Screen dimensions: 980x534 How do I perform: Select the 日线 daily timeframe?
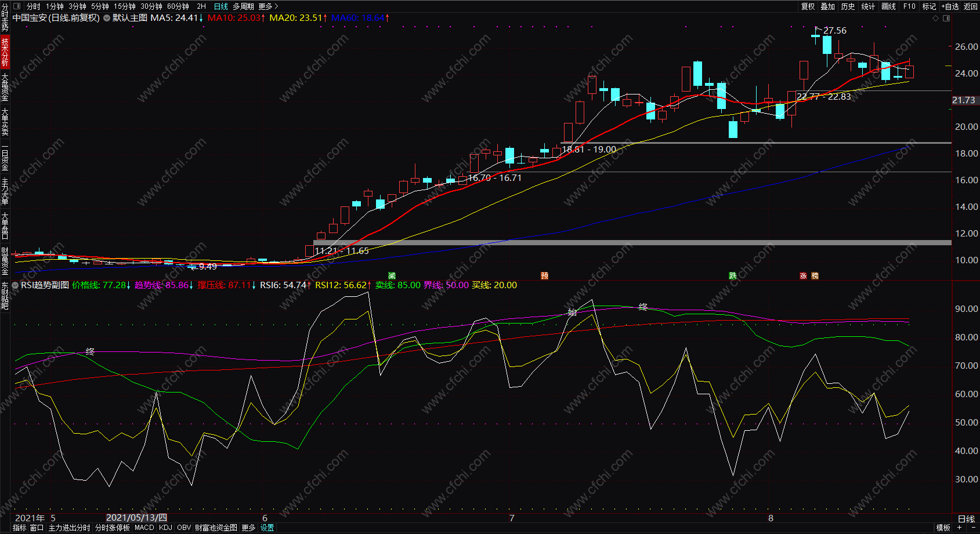tap(221, 6)
